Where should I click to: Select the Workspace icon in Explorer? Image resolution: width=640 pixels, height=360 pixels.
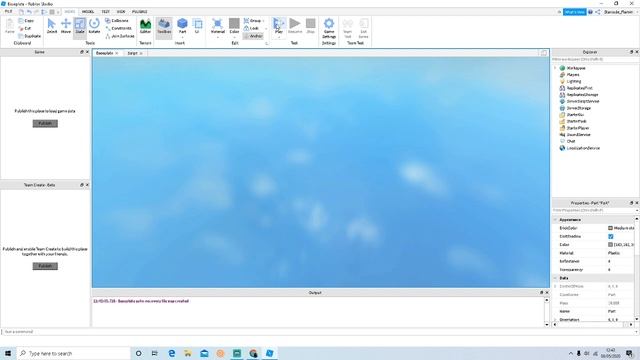pos(562,68)
